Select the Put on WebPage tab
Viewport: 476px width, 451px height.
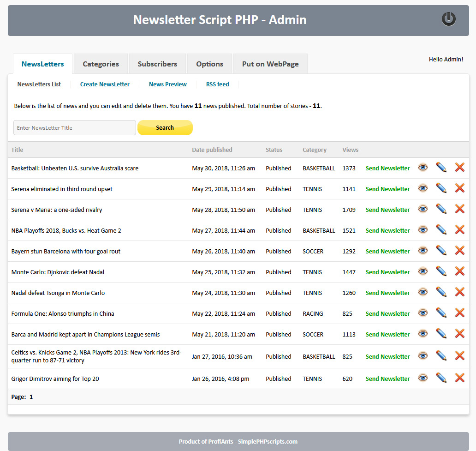pyautogui.click(x=270, y=64)
